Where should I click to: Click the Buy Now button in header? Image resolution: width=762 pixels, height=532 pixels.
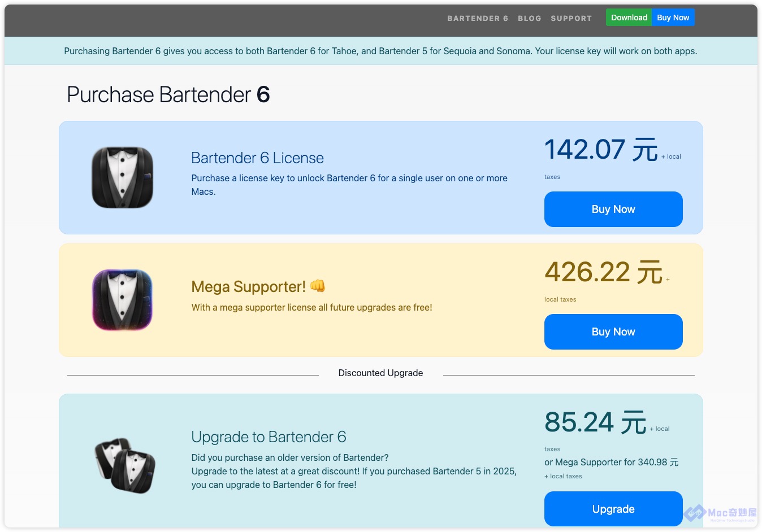point(673,18)
